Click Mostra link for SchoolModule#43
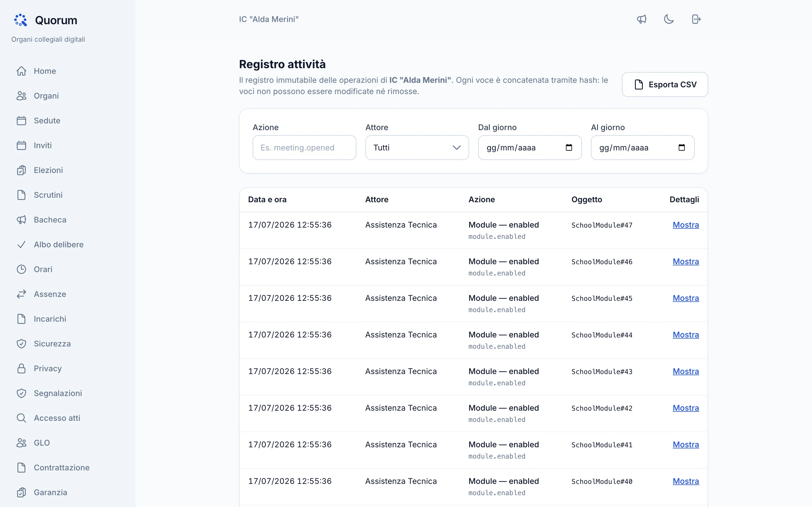 (685, 372)
